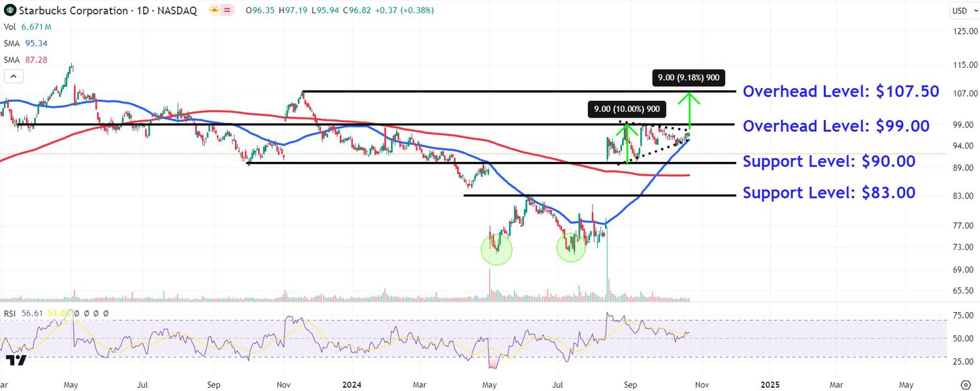Open chart settings gear icon

966,383
